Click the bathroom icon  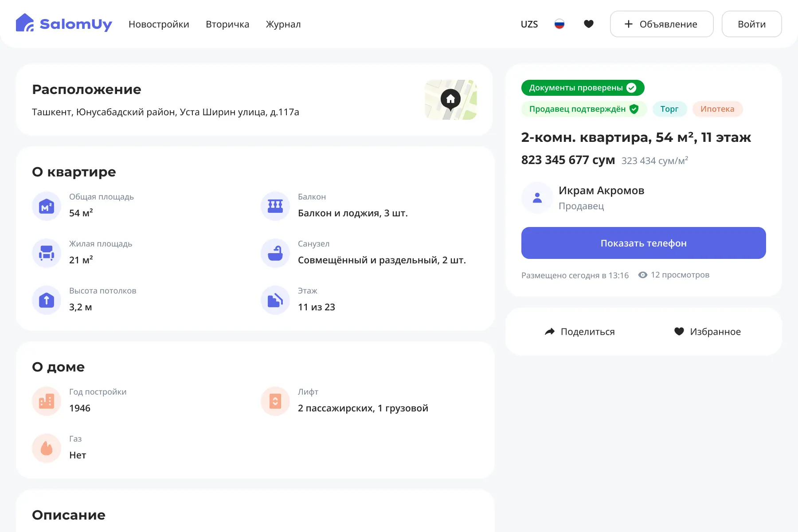[275, 253]
